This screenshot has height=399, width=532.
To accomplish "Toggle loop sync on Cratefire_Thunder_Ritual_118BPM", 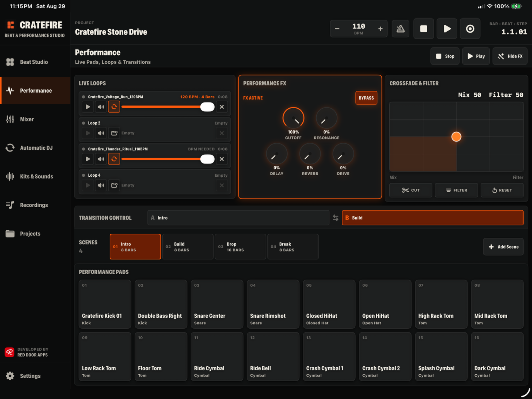I will [114, 159].
